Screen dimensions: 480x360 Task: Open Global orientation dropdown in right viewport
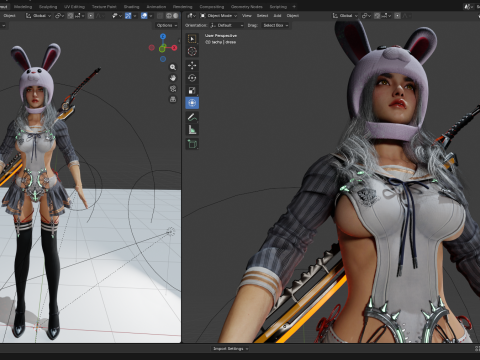coord(345,16)
